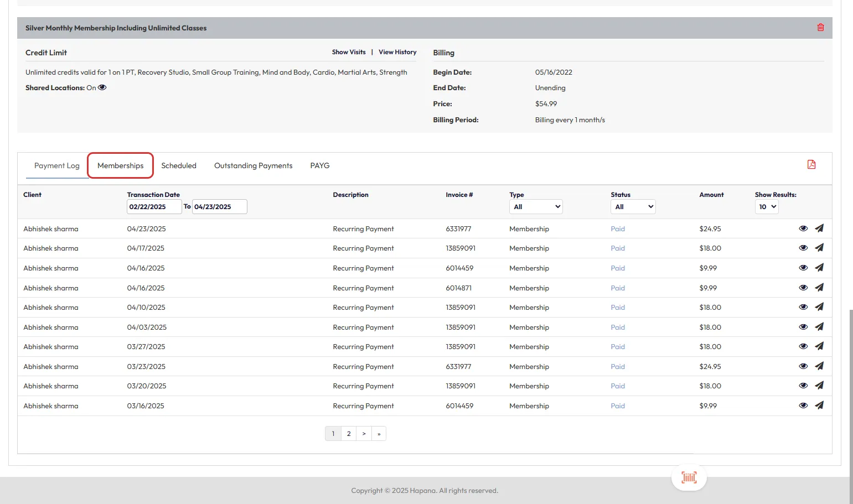The height and width of the screenshot is (504, 853).
Task: Switch to the Memberships tab
Action: [x=120, y=165]
